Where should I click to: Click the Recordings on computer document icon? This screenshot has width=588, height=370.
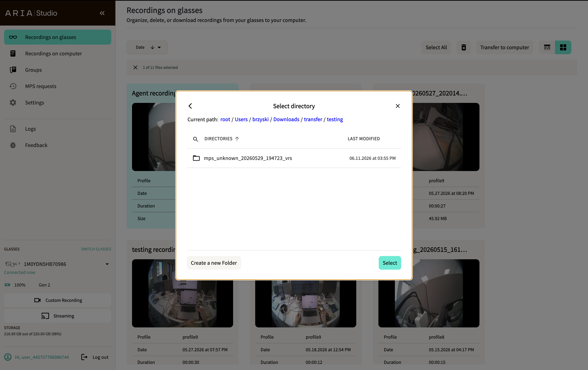(x=13, y=53)
